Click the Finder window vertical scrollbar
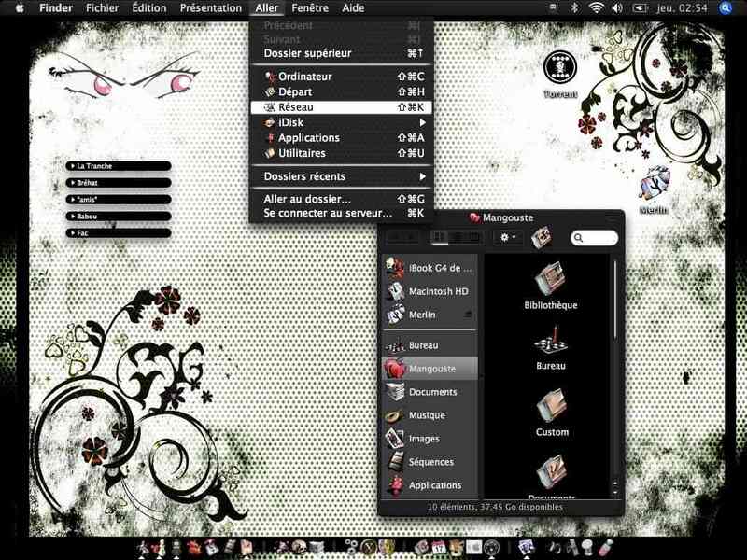 pyautogui.click(x=615, y=376)
